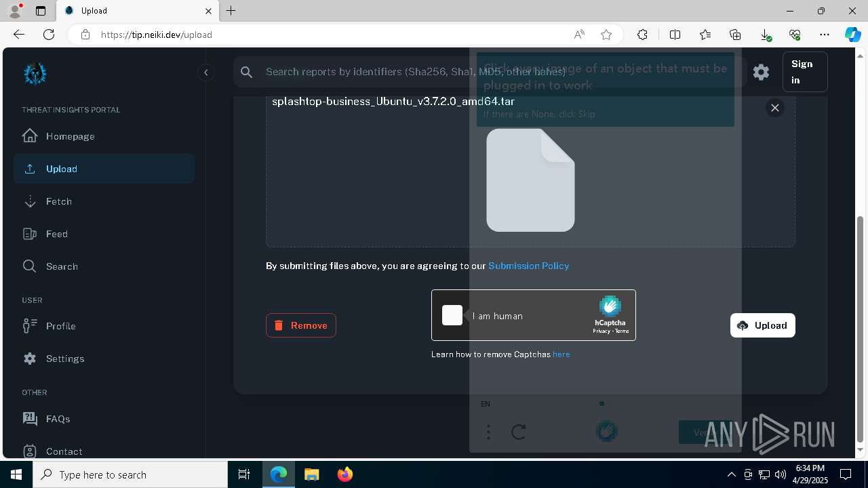The image size is (868, 488).
Task: Add page to favorites star
Action: pyautogui.click(x=606, y=35)
